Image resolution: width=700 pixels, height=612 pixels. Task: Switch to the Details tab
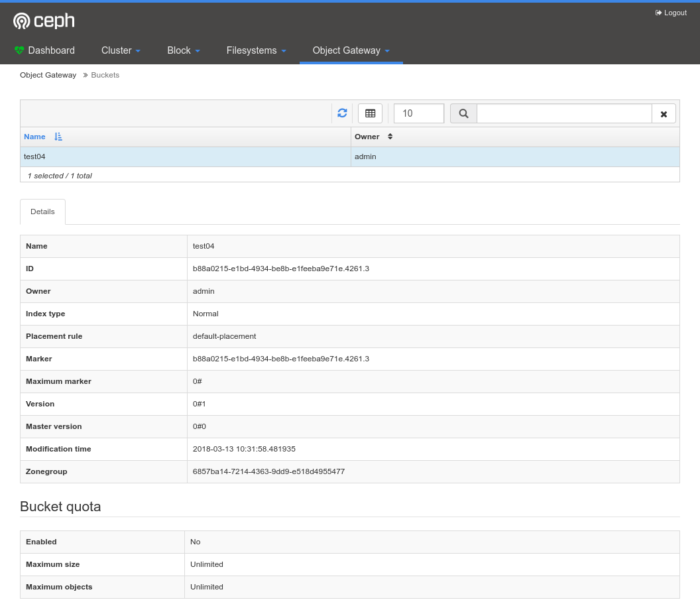pyautogui.click(x=42, y=212)
